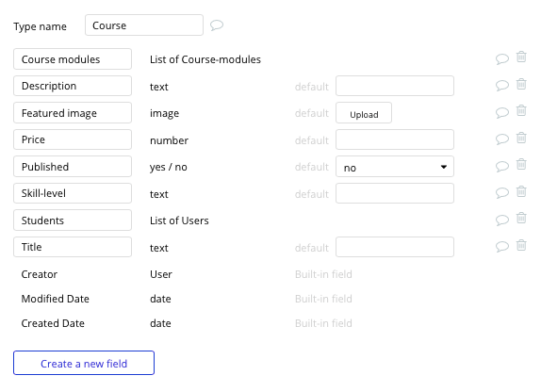Click comment icon on the Title row
The width and height of the screenshot is (541, 392).
tap(502, 246)
